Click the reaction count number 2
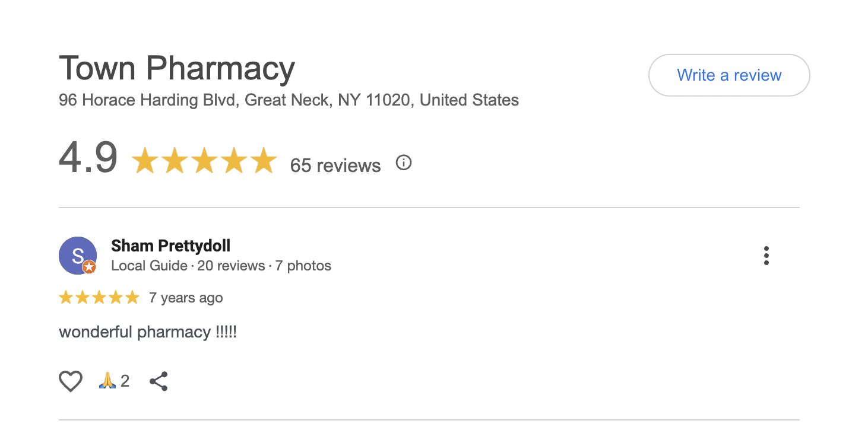This screenshot has height=427, width=868. pyautogui.click(x=125, y=381)
